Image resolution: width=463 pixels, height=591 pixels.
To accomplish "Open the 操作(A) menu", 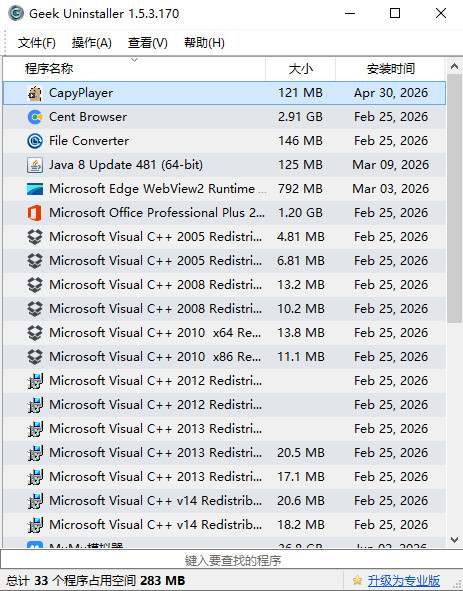I will click(x=92, y=43).
